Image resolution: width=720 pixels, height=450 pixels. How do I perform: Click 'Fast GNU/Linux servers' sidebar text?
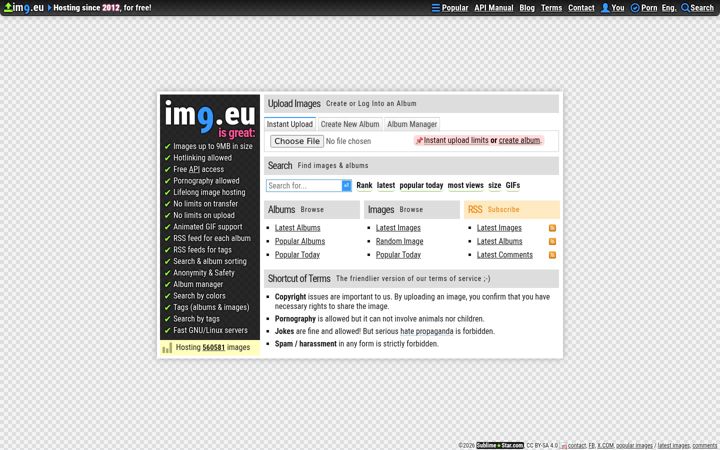[x=210, y=330]
